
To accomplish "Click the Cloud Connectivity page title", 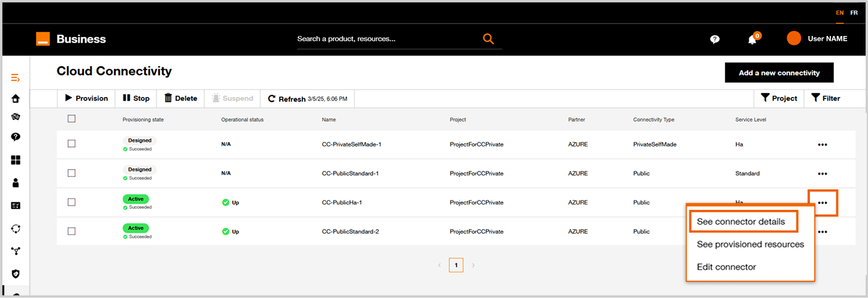I will tap(114, 71).
